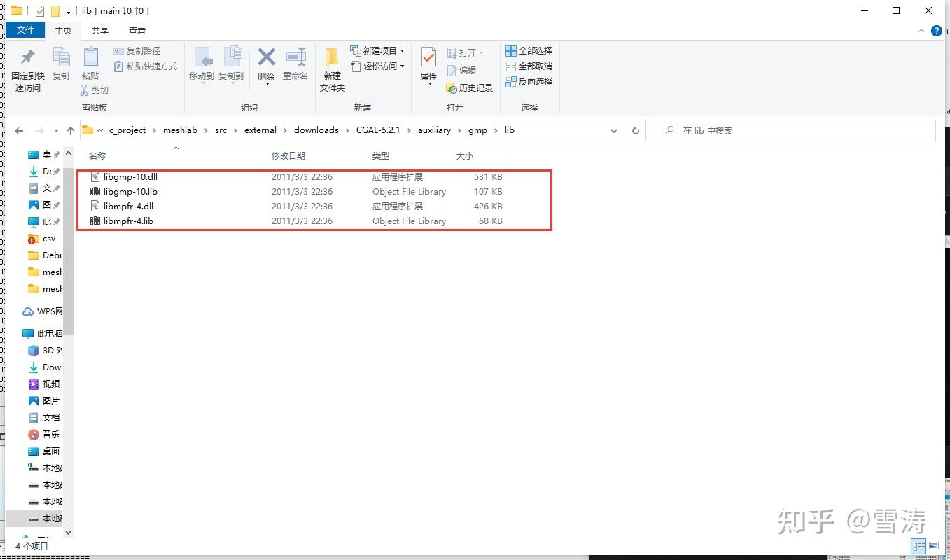Click History (历史记录) in ribbon
950x560 pixels.
tap(470, 87)
